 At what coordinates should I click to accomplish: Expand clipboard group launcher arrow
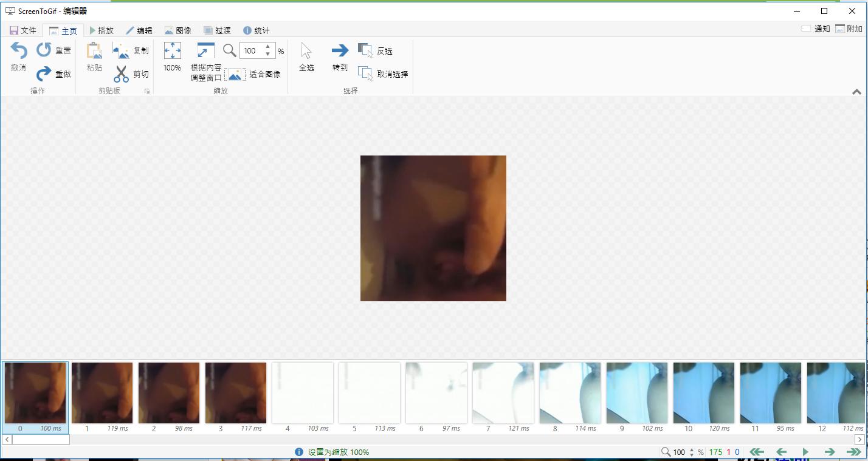pyautogui.click(x=146, y=91)
